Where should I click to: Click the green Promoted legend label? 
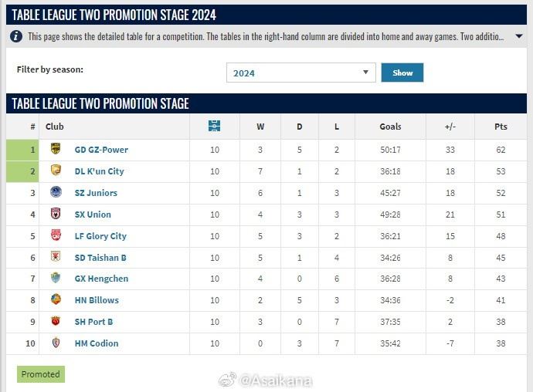(x=41, y=374)
